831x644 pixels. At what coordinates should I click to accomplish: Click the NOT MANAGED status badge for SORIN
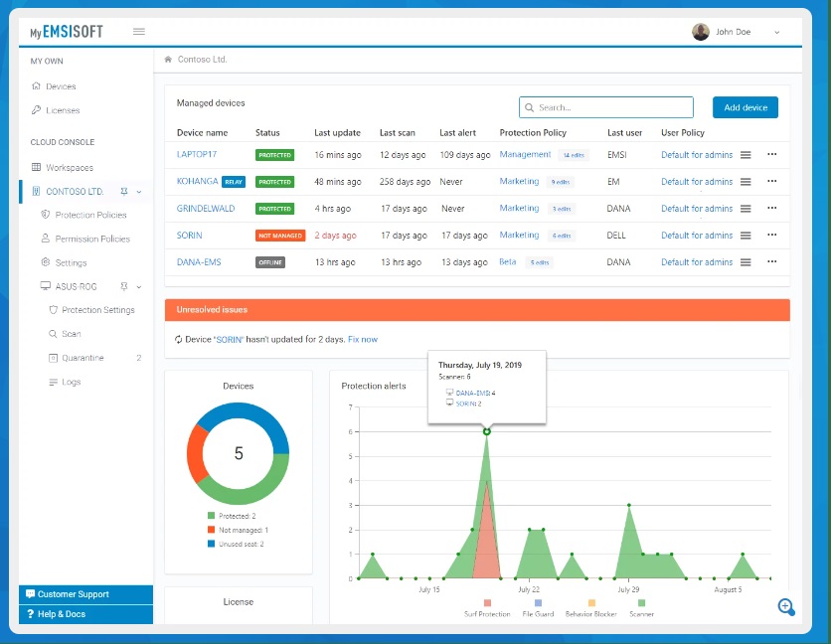pyautogui.click(x=280, y=236)
